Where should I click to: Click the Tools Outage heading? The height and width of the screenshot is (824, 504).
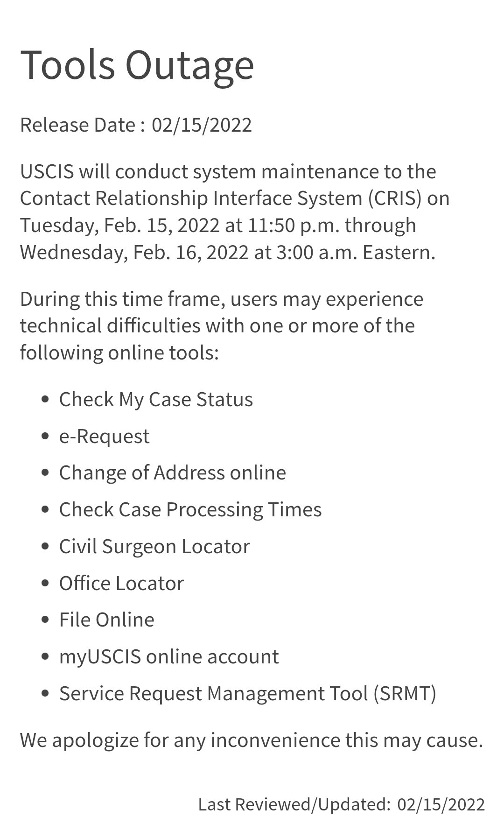[x=137, y=64]
